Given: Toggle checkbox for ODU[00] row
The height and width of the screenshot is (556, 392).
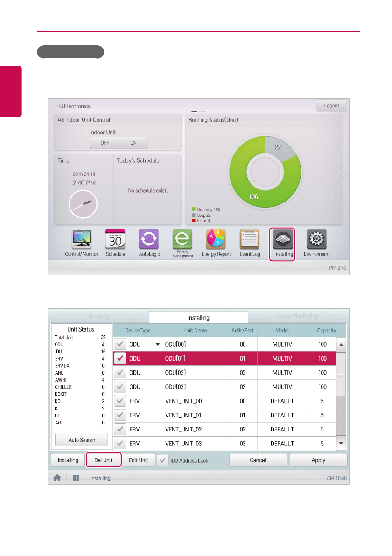Looking at the screenshot, I should point(120,344).
